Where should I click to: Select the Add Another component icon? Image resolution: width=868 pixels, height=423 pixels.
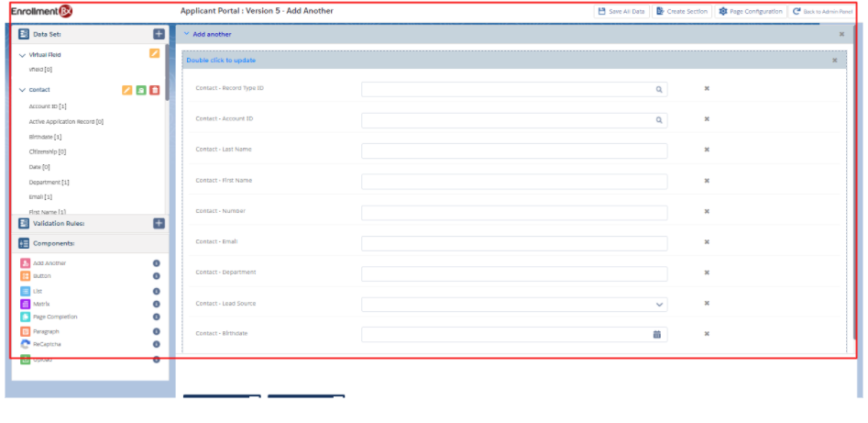[x=26, y=263]
